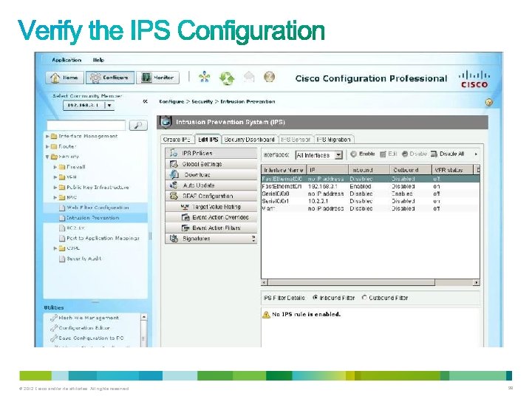Expand Signatures double-arrow chevron

click(x=253, y=239)
